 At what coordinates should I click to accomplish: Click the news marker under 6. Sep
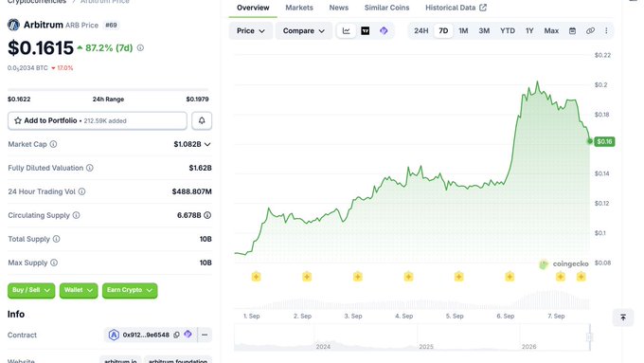pos(510,277)
